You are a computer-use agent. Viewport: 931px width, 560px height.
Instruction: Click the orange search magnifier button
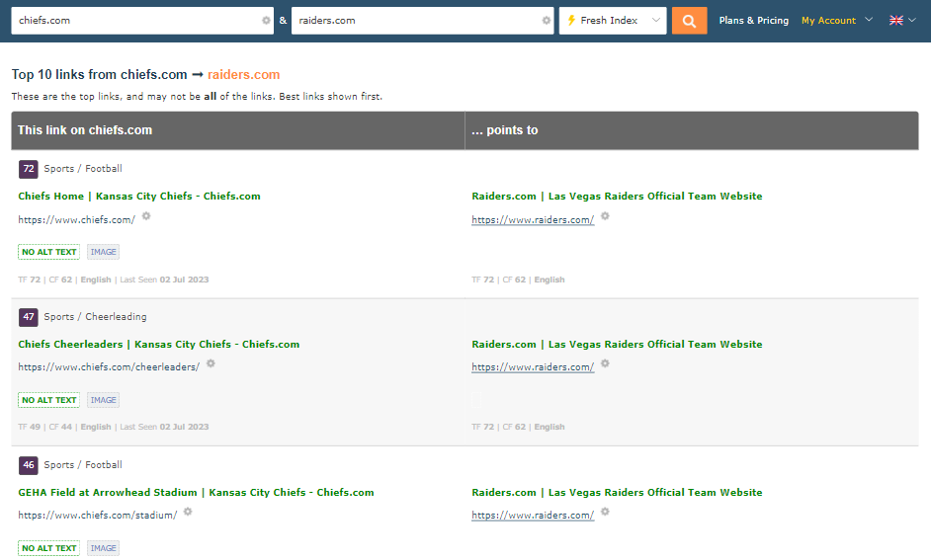pos(689,21)
